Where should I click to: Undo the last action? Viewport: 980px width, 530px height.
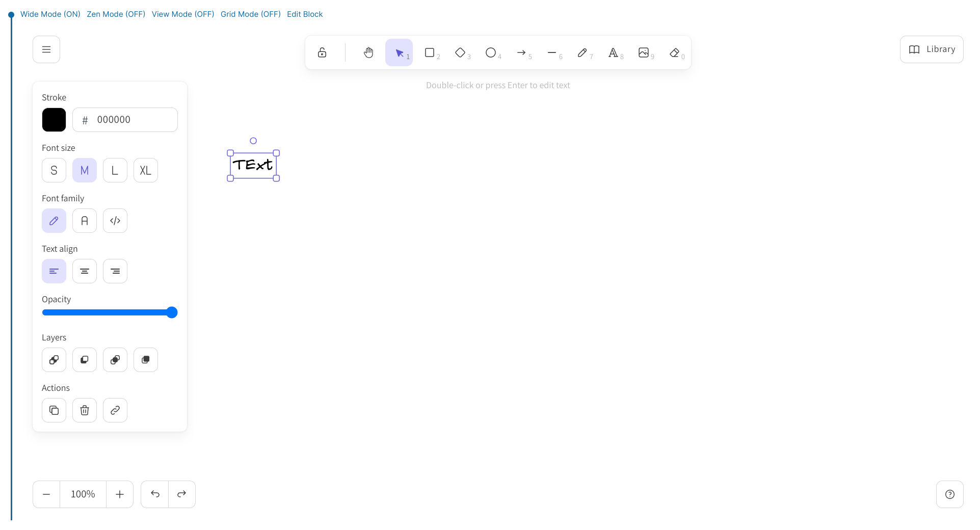click(155, 494)
